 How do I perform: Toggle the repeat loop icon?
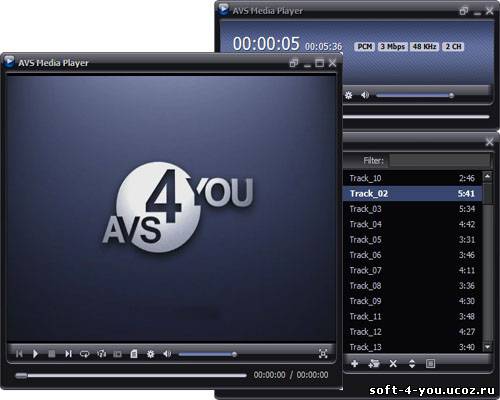85,354
